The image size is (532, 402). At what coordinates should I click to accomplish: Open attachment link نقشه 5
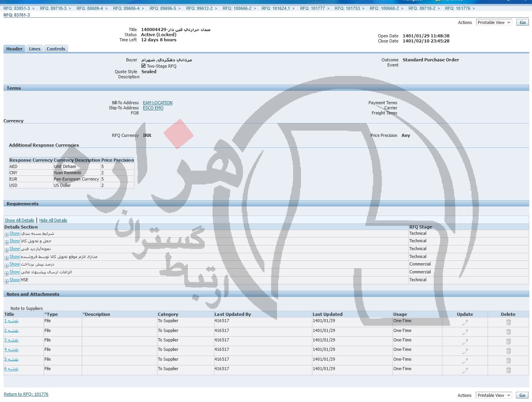click(x=11, y=359)
